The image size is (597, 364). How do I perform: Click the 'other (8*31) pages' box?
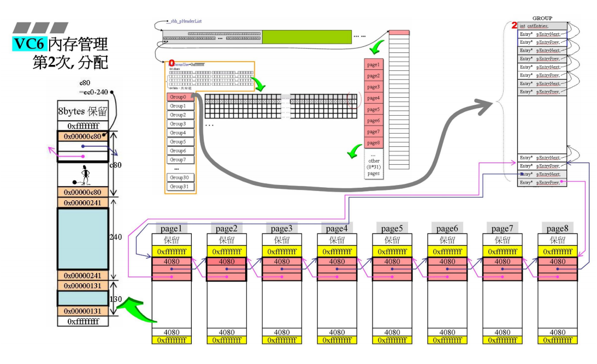374,164
